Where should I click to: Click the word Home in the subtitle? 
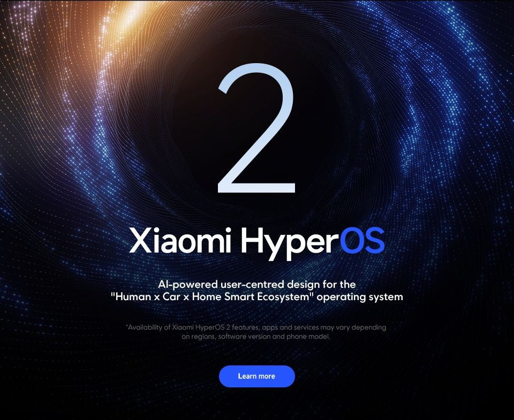(207, 296)
